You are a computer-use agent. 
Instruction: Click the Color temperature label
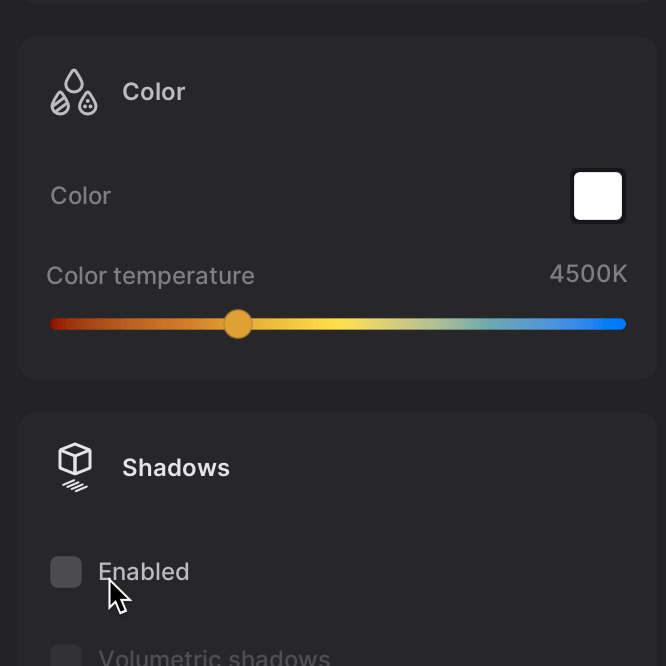pos(151,276)
